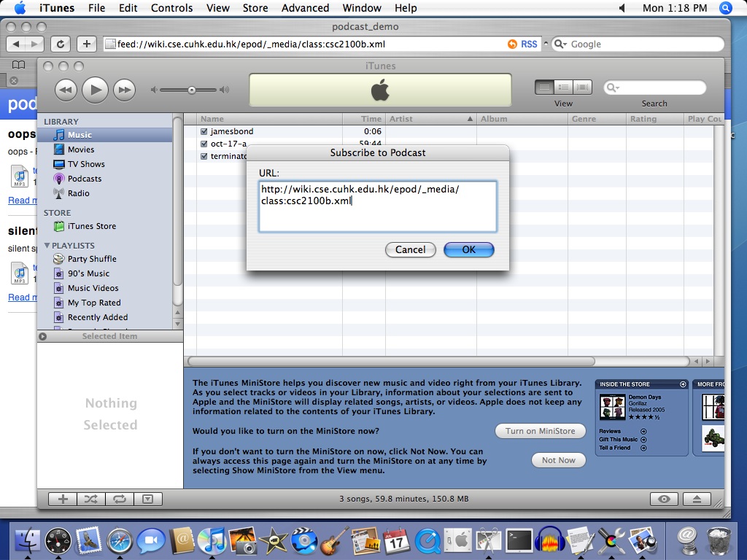
Task: Open the Controls menu
Action: [171, 8]
